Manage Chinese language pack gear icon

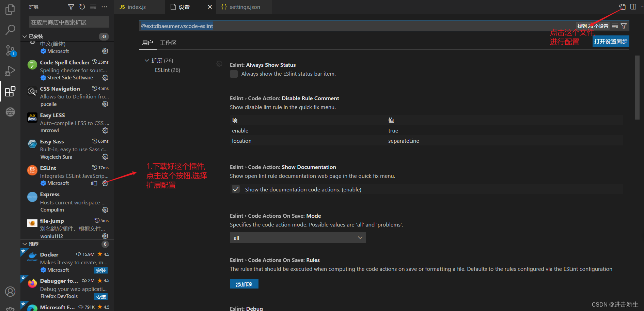[105, 51]
